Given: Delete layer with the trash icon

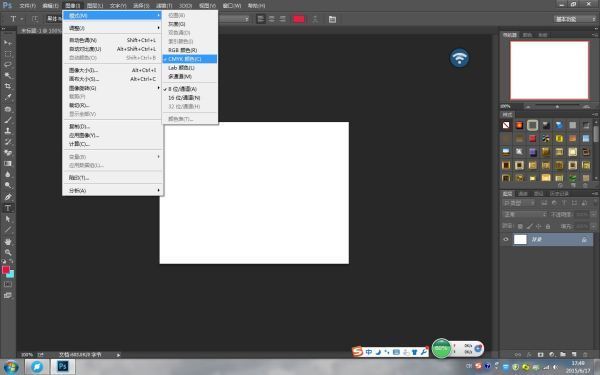Looking at the screenshot, I should click(x=585, y=355).
